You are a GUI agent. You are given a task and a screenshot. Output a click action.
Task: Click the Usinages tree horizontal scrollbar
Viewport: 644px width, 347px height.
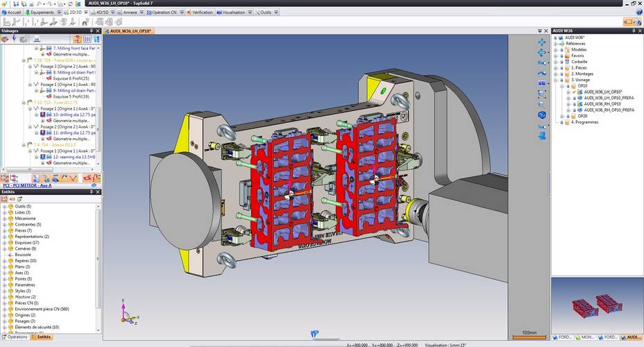point(30,169)
